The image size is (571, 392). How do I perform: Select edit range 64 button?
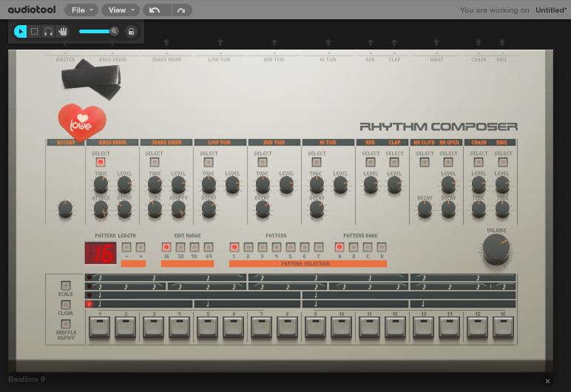209,247
